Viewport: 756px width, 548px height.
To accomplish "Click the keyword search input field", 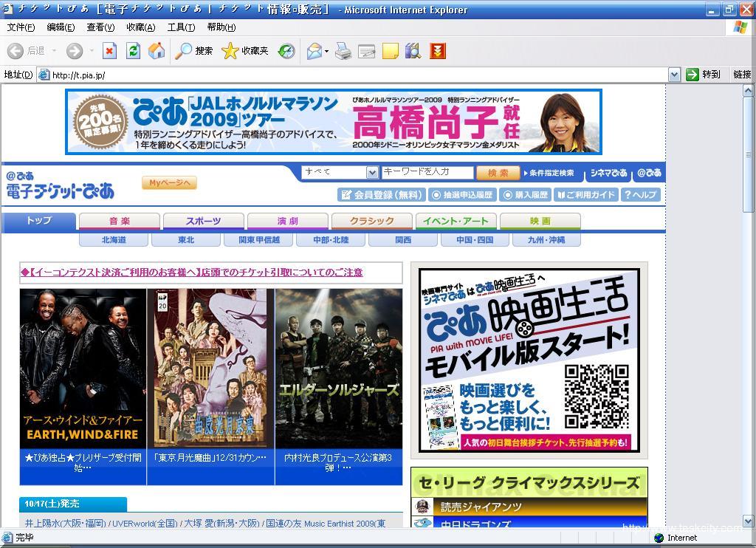I will [x=427, y=172].
